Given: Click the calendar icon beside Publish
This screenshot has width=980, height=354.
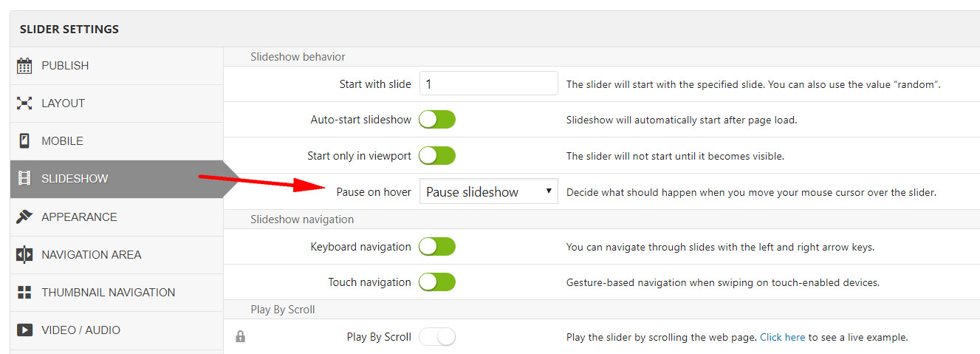Looking at the screenshot, I should (x=24, y=66).
